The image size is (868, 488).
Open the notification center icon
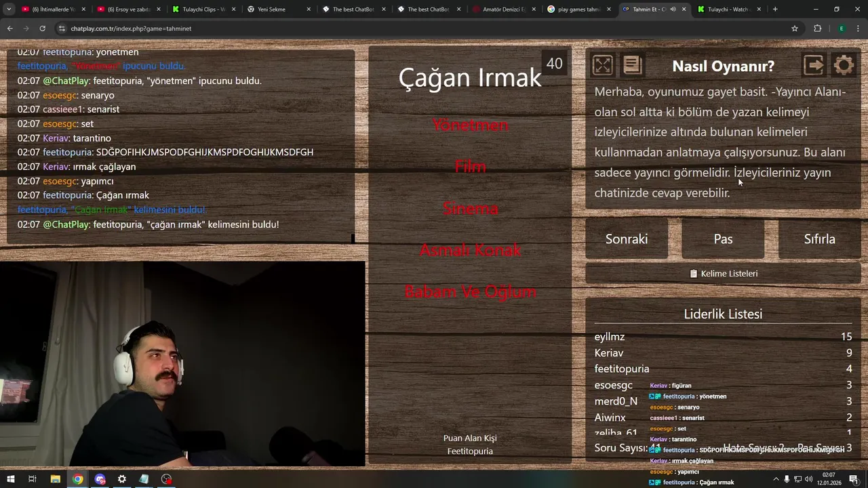854,479
